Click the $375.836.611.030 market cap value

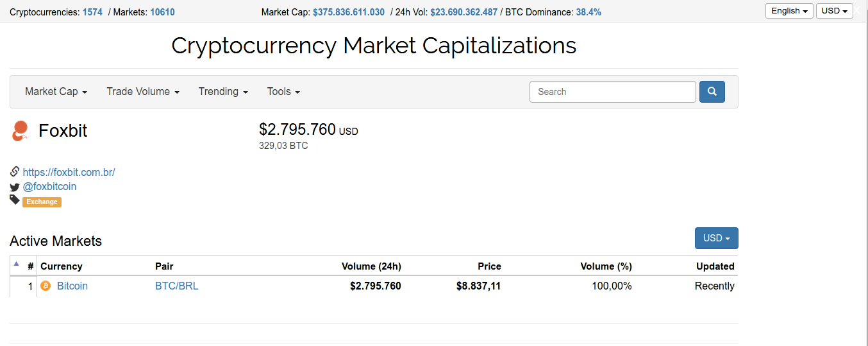(x=349, y=12)
